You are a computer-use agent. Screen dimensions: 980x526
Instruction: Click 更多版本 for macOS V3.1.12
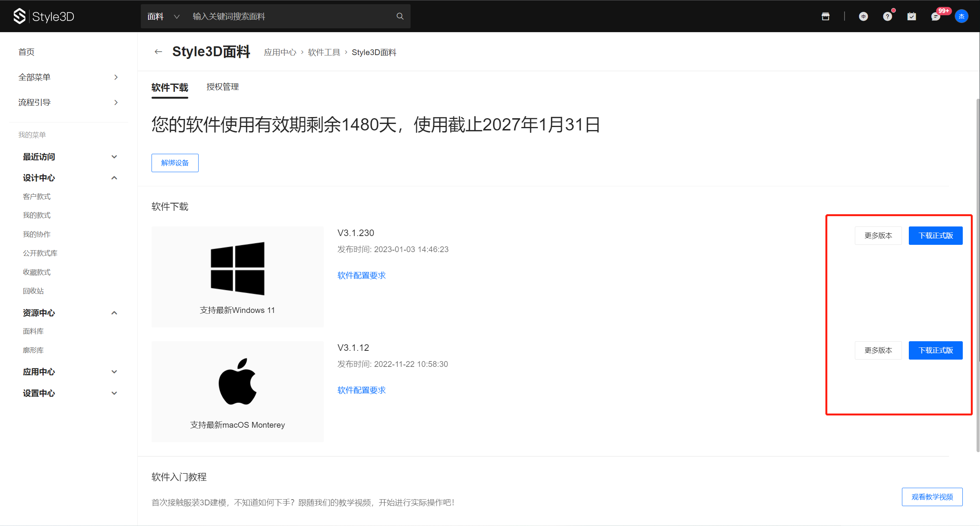point(878,350)
